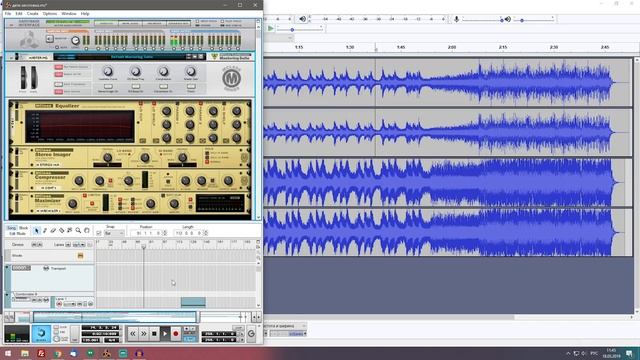This screenshot has height=360, width=640.
Task: Click the Edit Mode button
Action: pyautogui.click(x=18, y=233)
